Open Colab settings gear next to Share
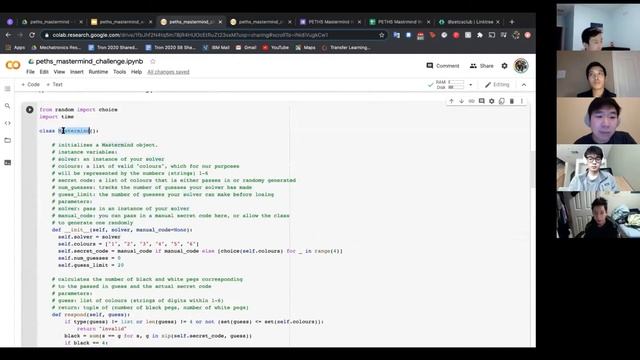This screenshot has width=640, height=360. coord(504,66)
